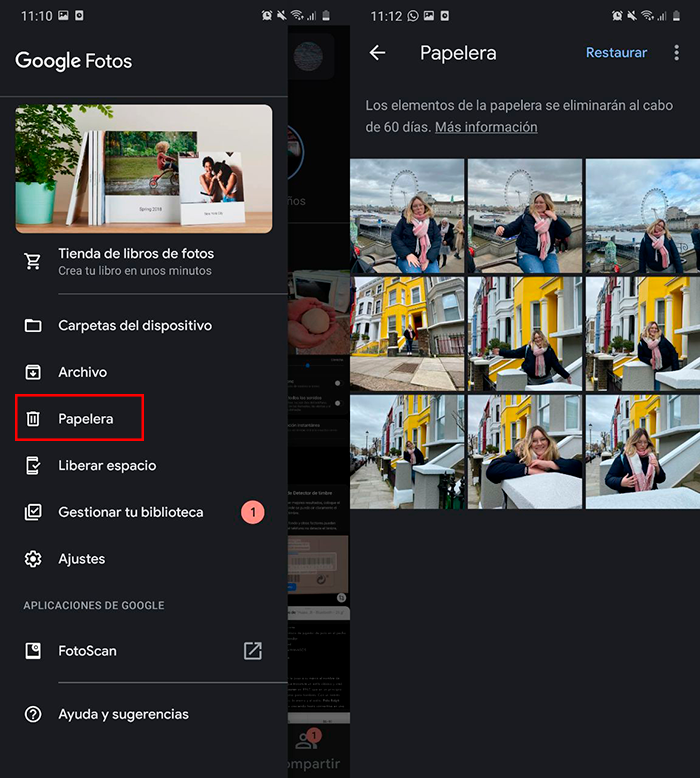Image resolution: width=700 pixels, height=778 pixels.
Task: Click the shopping cart icon
Action: pos(33,262)
